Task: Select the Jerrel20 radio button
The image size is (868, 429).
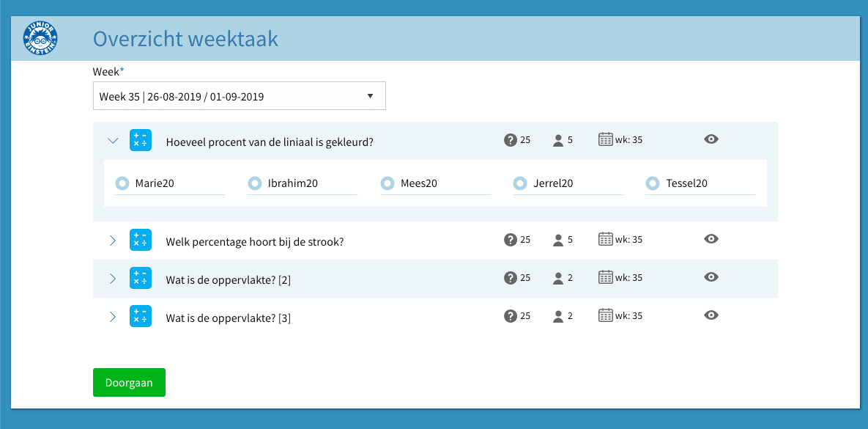Action: point(519,183)
